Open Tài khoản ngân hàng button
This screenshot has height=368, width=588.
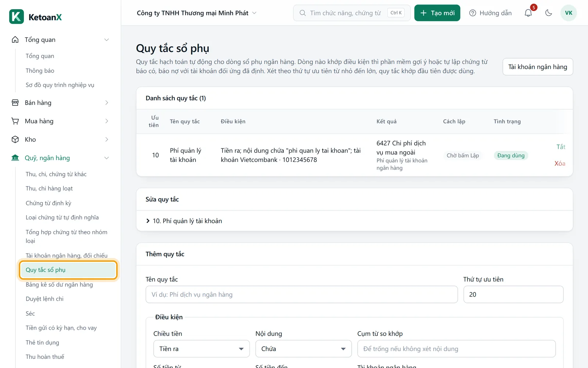538,67
